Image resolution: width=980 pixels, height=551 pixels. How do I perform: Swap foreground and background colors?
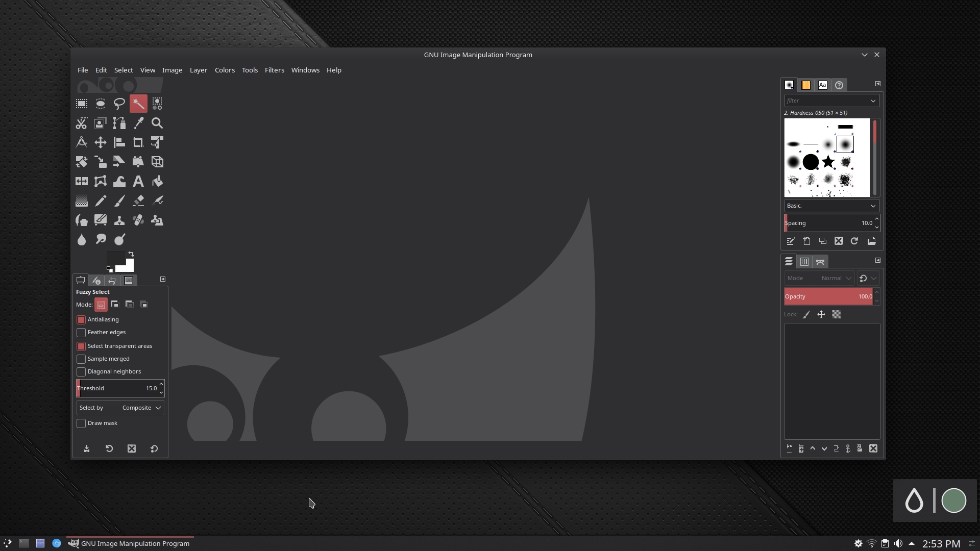pos(131,254)
